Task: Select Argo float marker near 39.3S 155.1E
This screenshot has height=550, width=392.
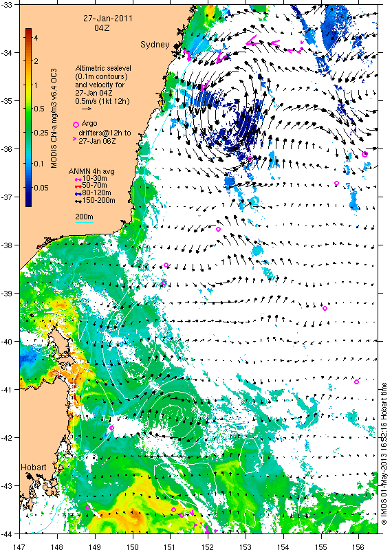Action: [x=325, y=308]
